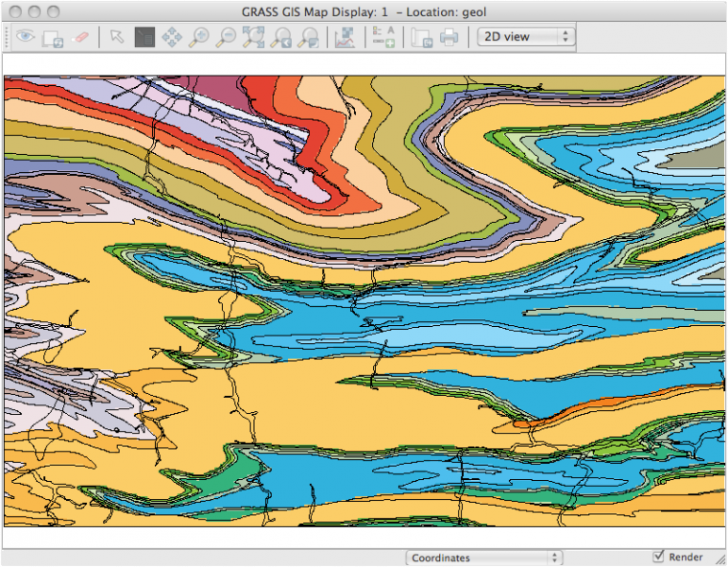This screenshot has width=728, height=567.
Task: Choose the Zoom in magnifier
Action: pyautogui.click(x=199, y=37)
